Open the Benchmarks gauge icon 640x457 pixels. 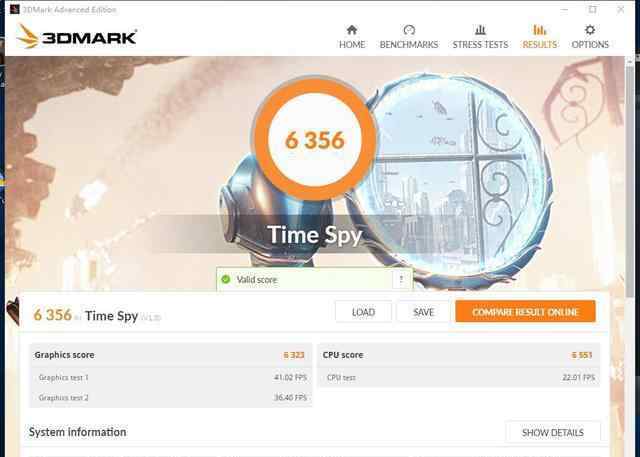point(409,30)
